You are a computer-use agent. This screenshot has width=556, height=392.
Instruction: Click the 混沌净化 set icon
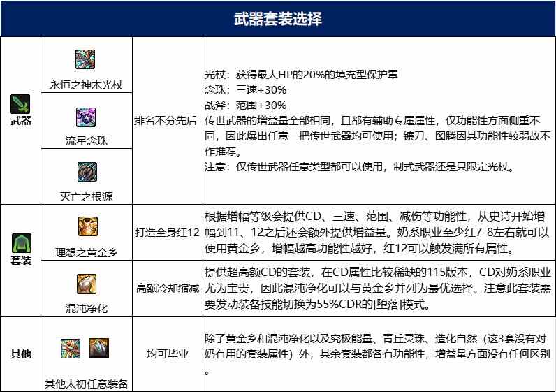(x=87, y=282)
